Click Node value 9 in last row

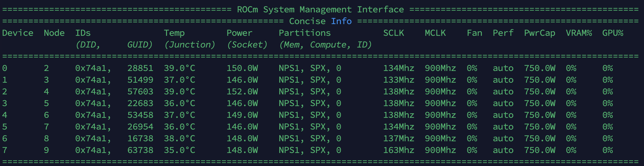pyautogui.click(x=46, y=150)
